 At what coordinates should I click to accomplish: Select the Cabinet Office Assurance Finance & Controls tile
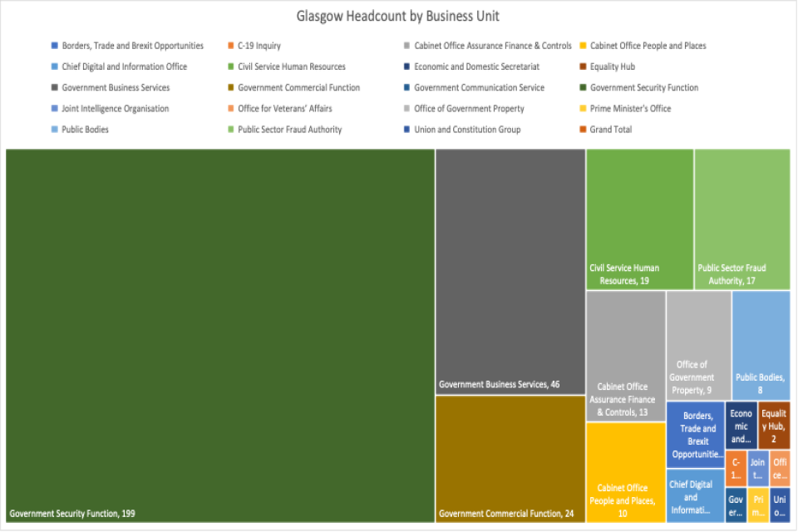tap(625, 356)
